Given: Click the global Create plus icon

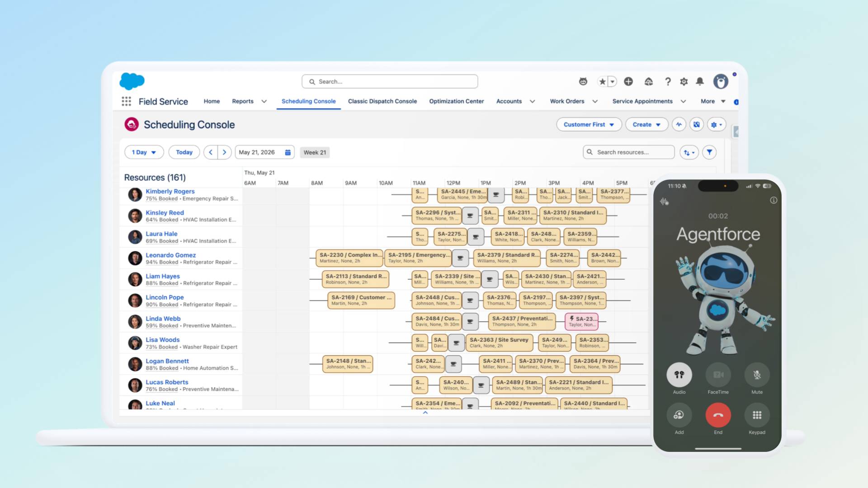Looking at the screenshot, I should coord(628,81).
